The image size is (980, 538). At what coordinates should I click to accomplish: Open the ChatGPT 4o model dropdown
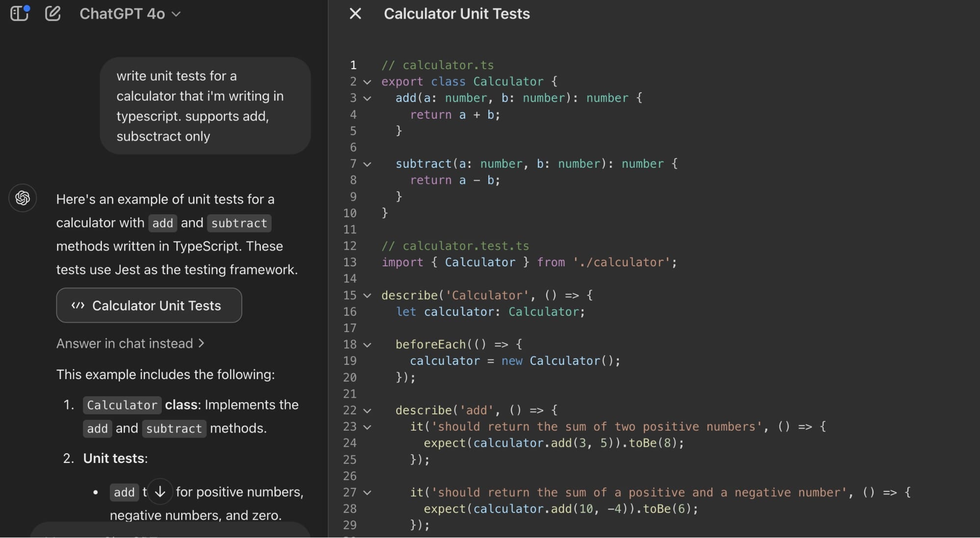130,14
